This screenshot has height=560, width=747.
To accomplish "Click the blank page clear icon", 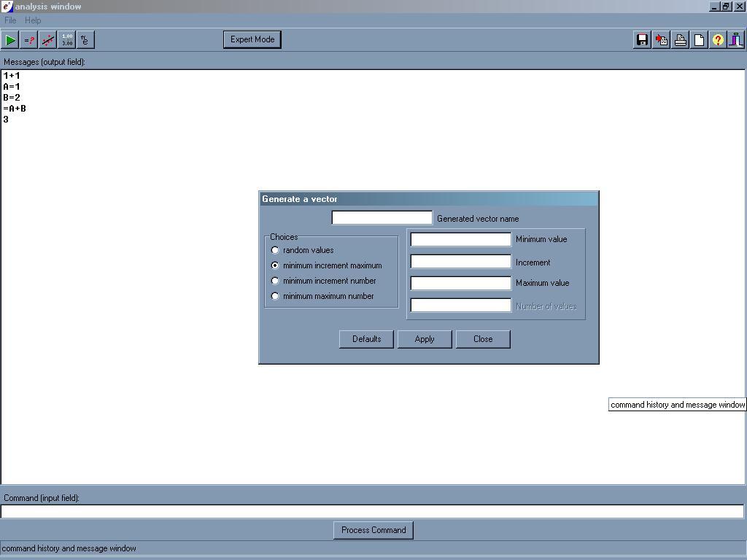I will pos(699,40).
